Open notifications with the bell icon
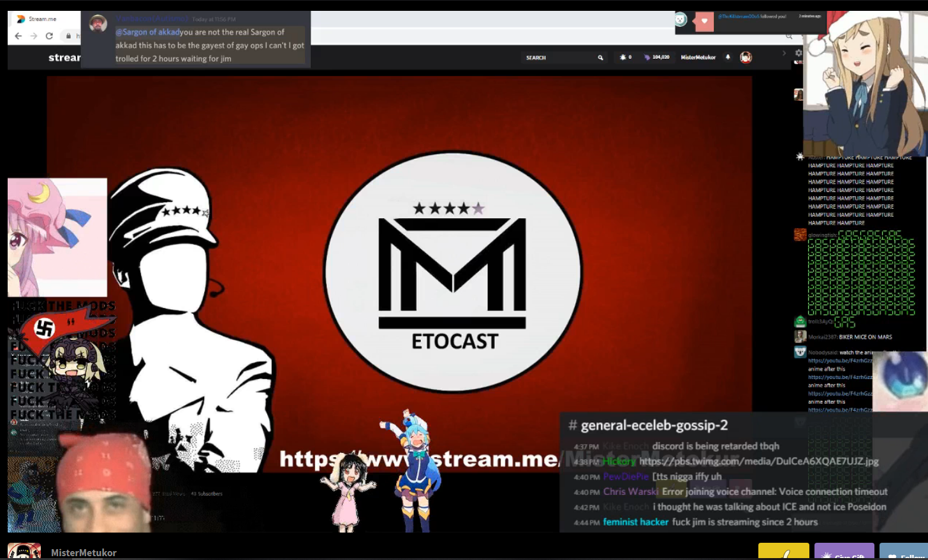 pyautogui.click(x=728, y=57)
